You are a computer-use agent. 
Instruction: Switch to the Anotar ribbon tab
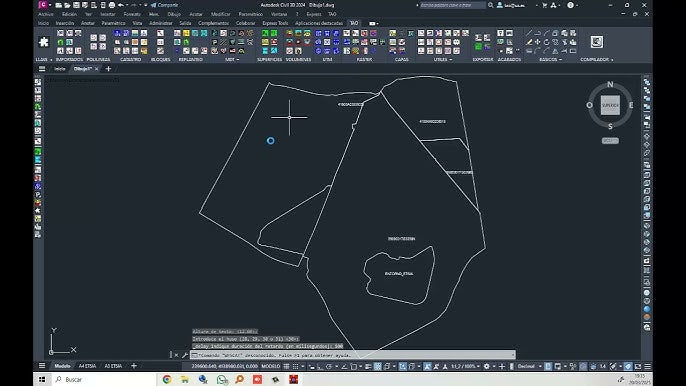click(88, 23)
